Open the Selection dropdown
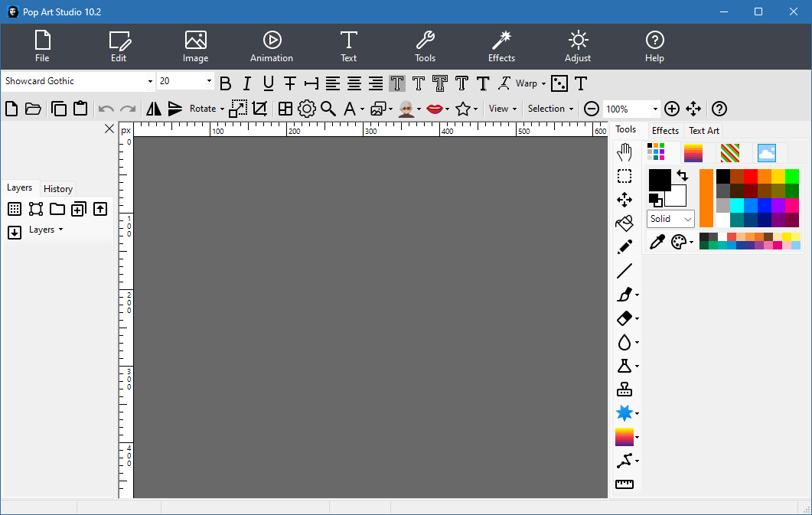 point(550,109)
